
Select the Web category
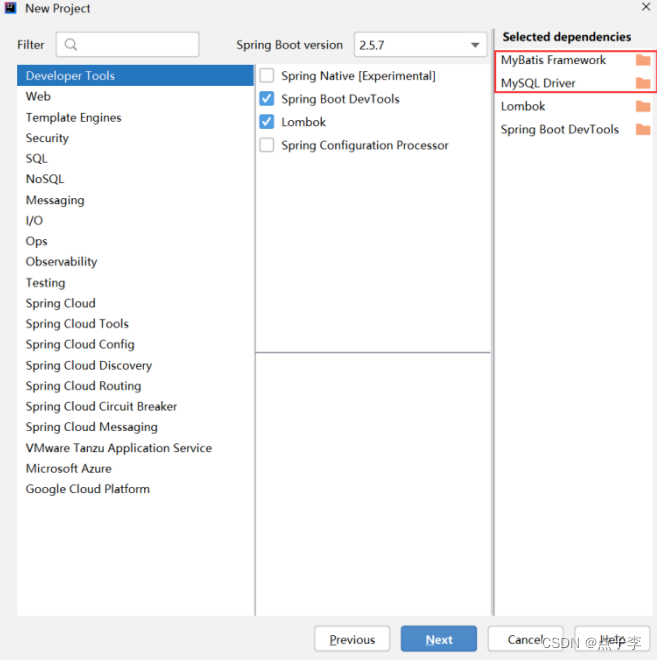(135, 96)
